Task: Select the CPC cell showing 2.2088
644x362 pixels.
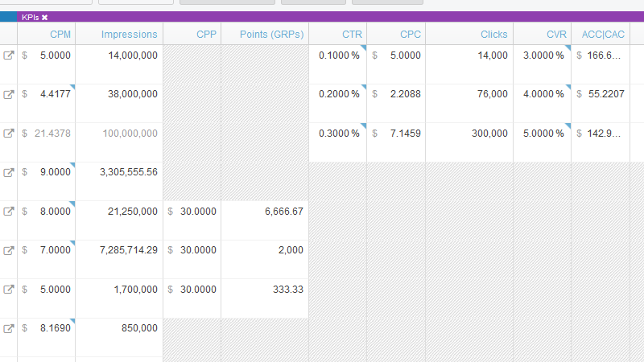Action: tap(396, 104)
